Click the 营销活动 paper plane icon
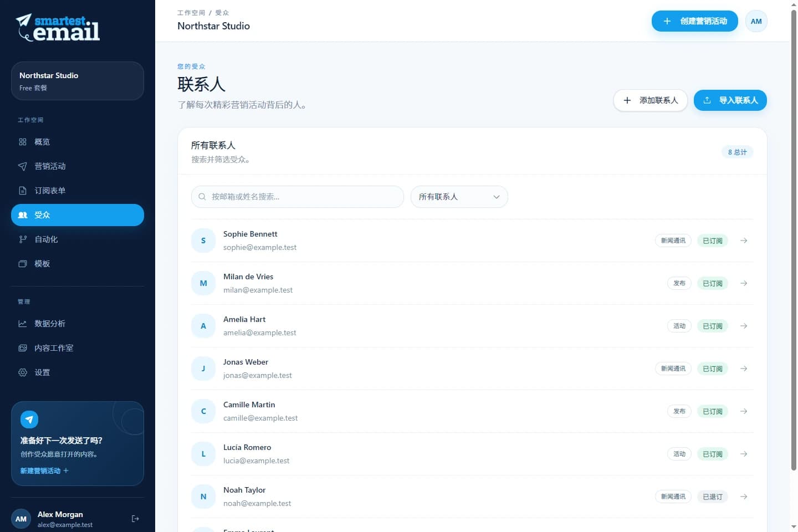 coord(23,166)
